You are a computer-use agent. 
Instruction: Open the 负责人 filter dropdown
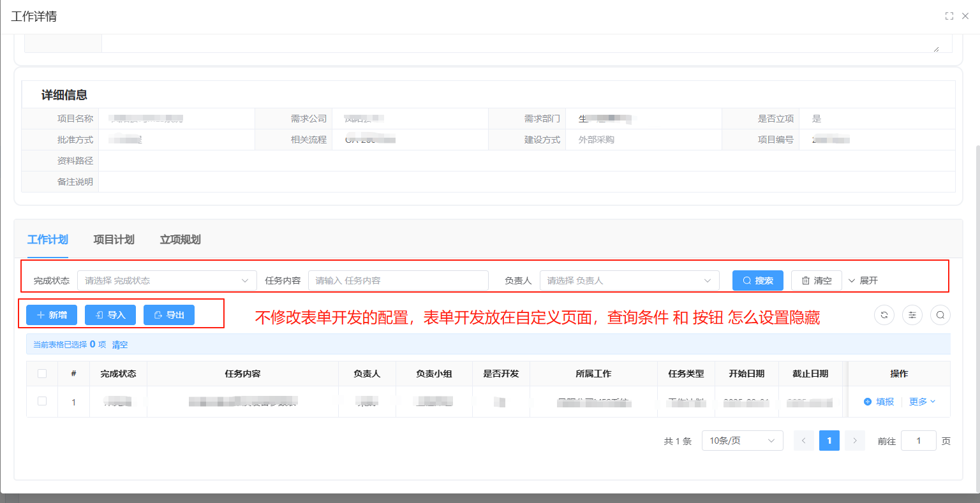[629, 281]
